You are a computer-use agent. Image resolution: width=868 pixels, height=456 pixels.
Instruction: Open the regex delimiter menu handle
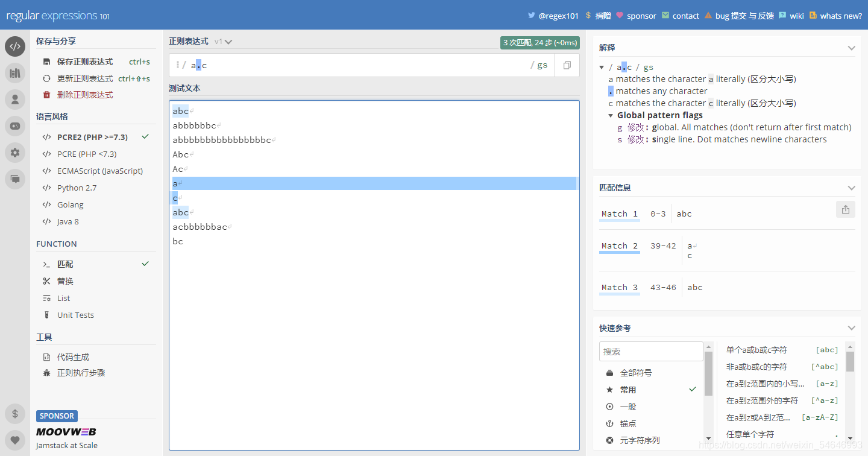click(178, 65)
